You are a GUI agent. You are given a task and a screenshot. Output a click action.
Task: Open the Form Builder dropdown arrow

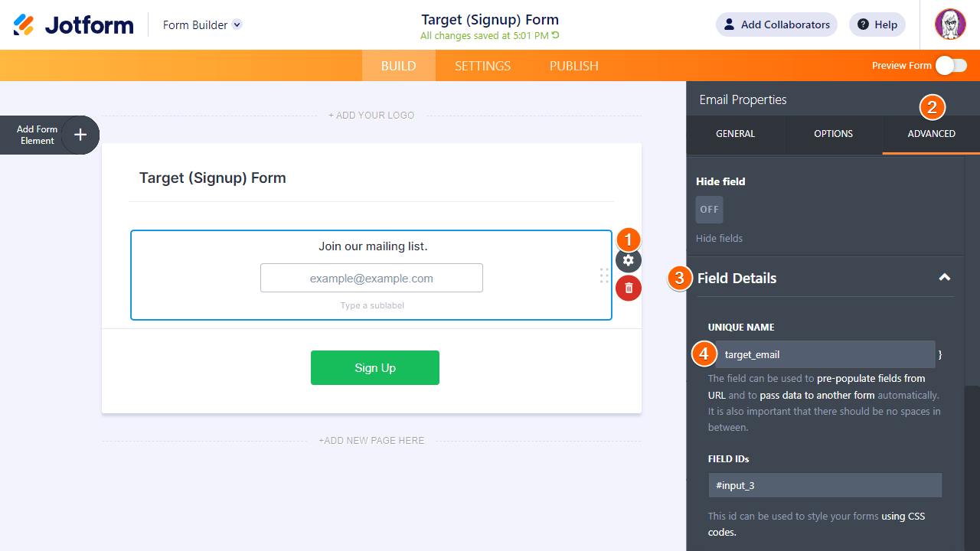237,24
